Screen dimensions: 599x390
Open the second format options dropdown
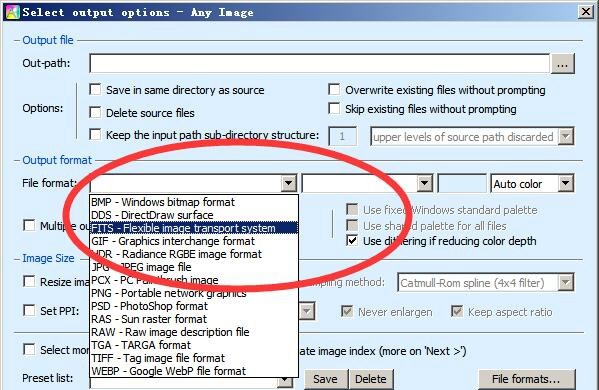pos(424,184)
